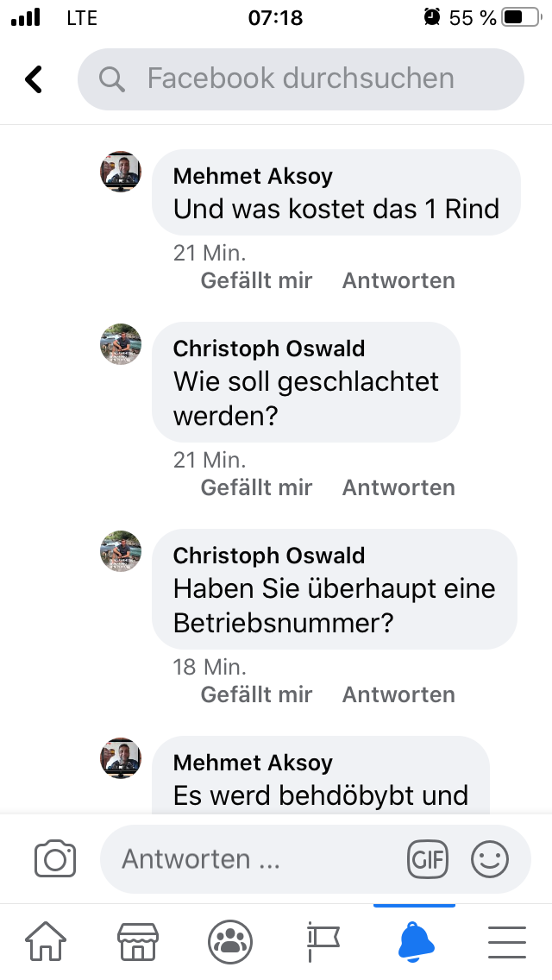Reply to "Und was kostet das 1 Rind"
Screen dimensions: 552x980
(398, 280)
